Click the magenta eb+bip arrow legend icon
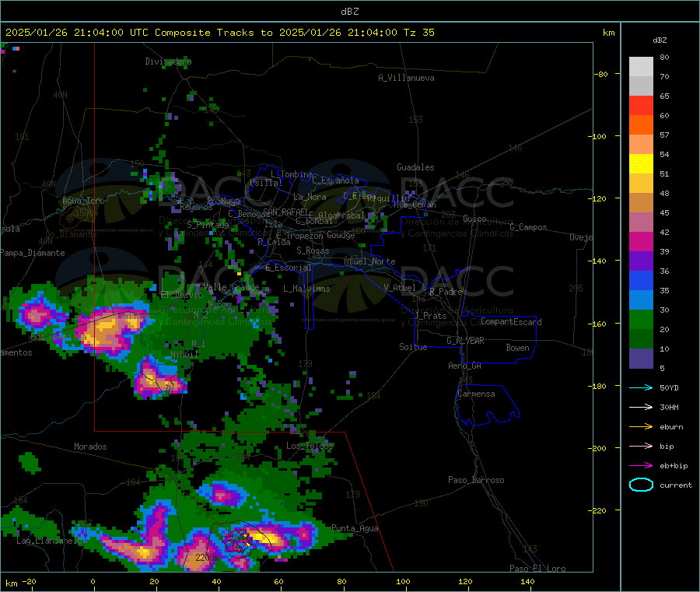 pos(641,465)
